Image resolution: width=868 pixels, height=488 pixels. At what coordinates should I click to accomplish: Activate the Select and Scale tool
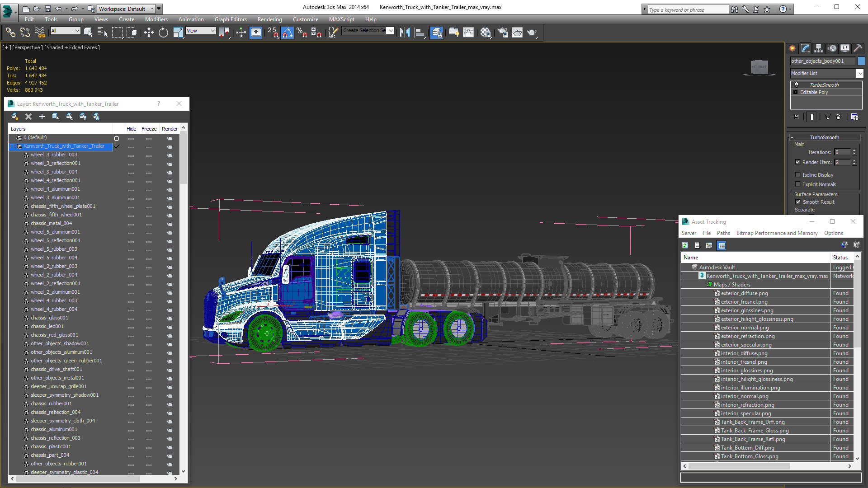[x=178, y=32]
